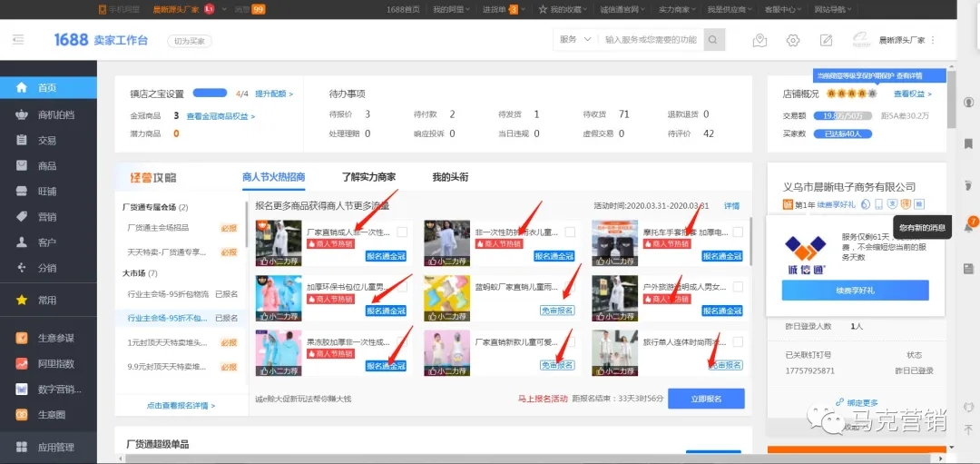Viewport: 980px width, 464px height.
Task: Open 生意参谋 in the left sidebar
Action: [55, 339]
